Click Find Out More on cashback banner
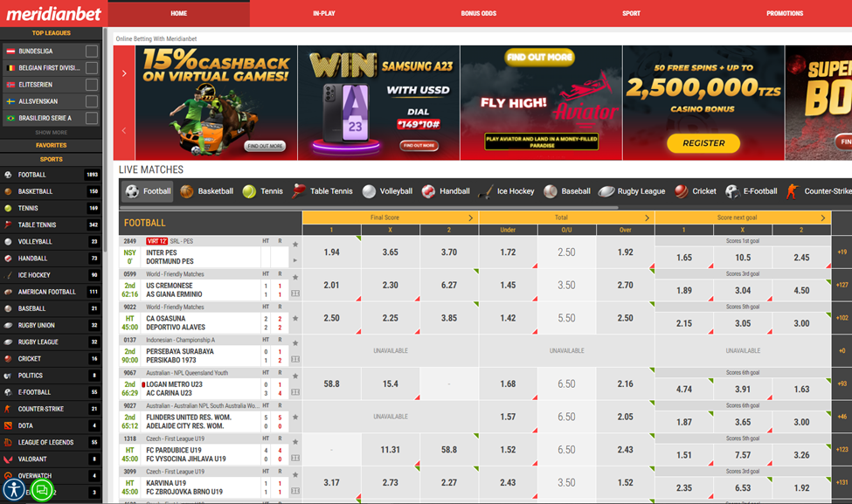 pos(265,146)
